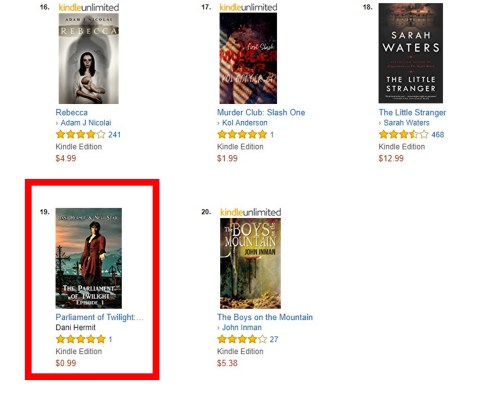Viewport: 477px width, 402px height.
Task: Visit author Kol Anderson's page
Action: pos(245,123)
